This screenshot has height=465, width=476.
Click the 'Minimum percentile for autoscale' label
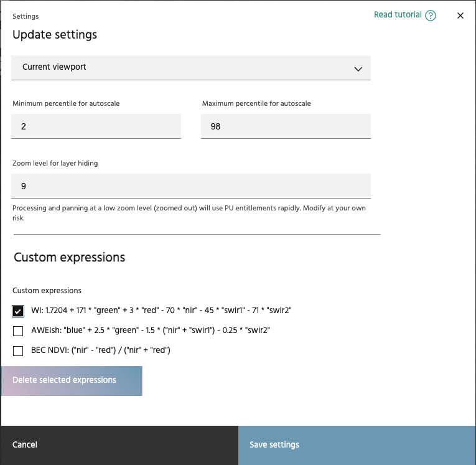click(66, 103)
